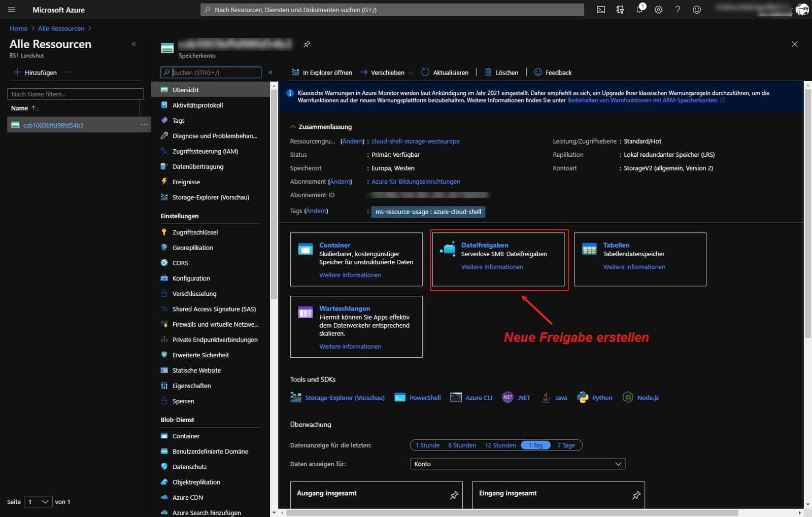The width and height of the screenshot is (812, 517).
Task: Open the Verschieben dropdown arrow
Action: click(410, 72)
